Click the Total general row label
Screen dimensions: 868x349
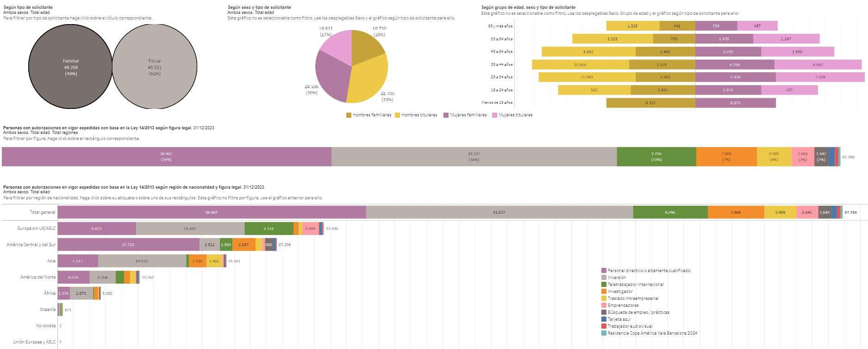click(43, 212)
